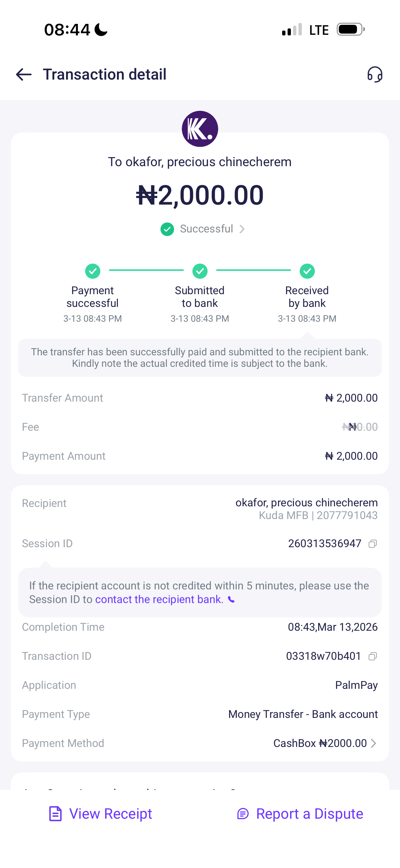Tap the Transaction detail page title

(105, 74)
